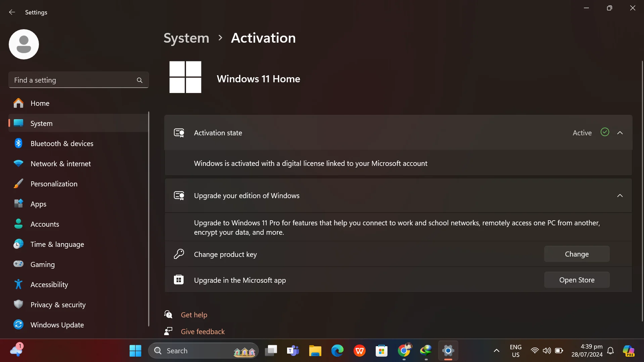Open WPS Office from the taskbar
Viewport: 644px width, 362px height.
click(360, 351)
